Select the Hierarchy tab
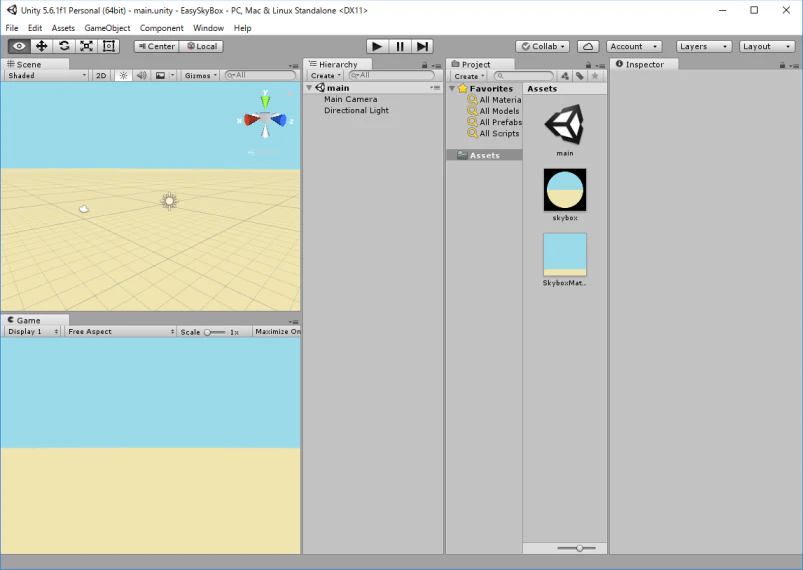The image size is (803, 570). [x=338, y=64]
